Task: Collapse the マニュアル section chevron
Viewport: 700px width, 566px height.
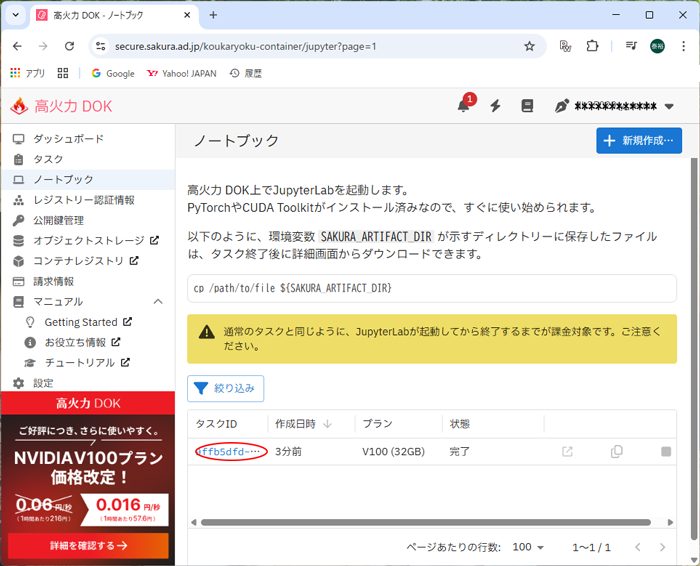Action: [x=158, y=302]
